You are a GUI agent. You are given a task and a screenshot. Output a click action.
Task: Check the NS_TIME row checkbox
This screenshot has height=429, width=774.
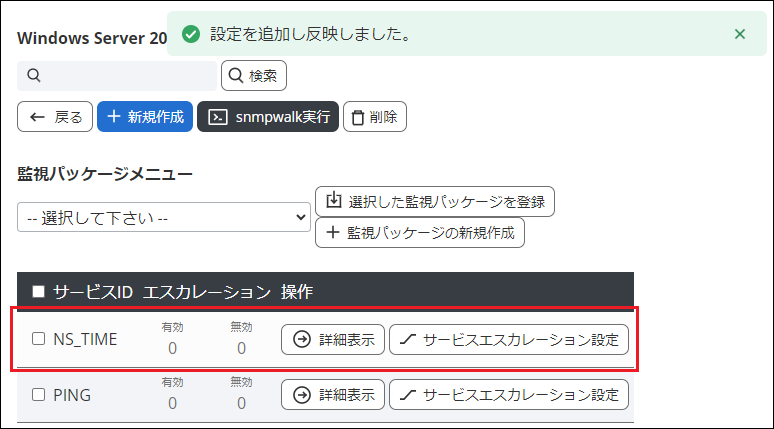[x=39, y=339]
